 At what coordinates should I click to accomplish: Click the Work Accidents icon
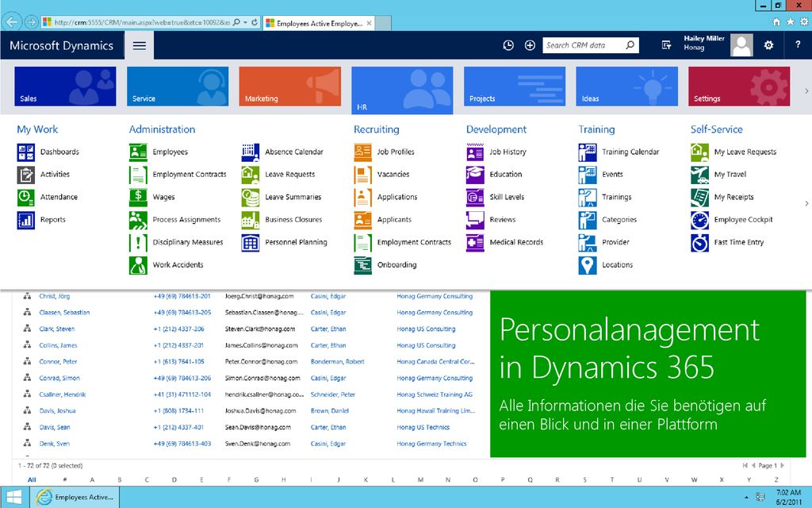click(138, 265)
